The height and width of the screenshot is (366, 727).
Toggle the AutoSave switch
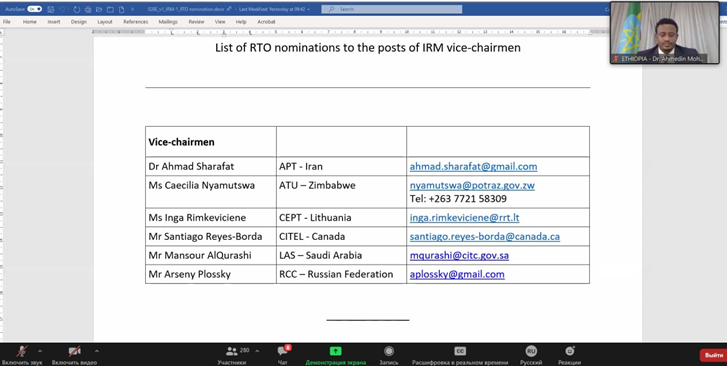(x=34, y=9)
